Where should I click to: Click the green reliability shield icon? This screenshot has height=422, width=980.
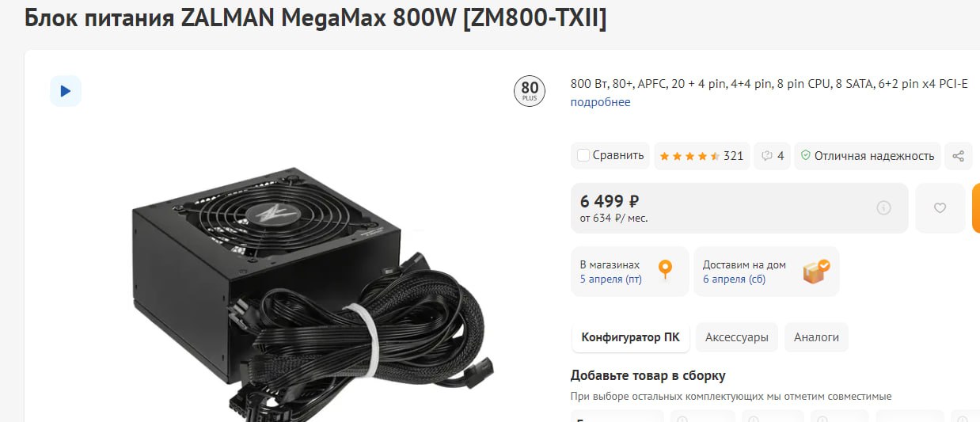806,156
